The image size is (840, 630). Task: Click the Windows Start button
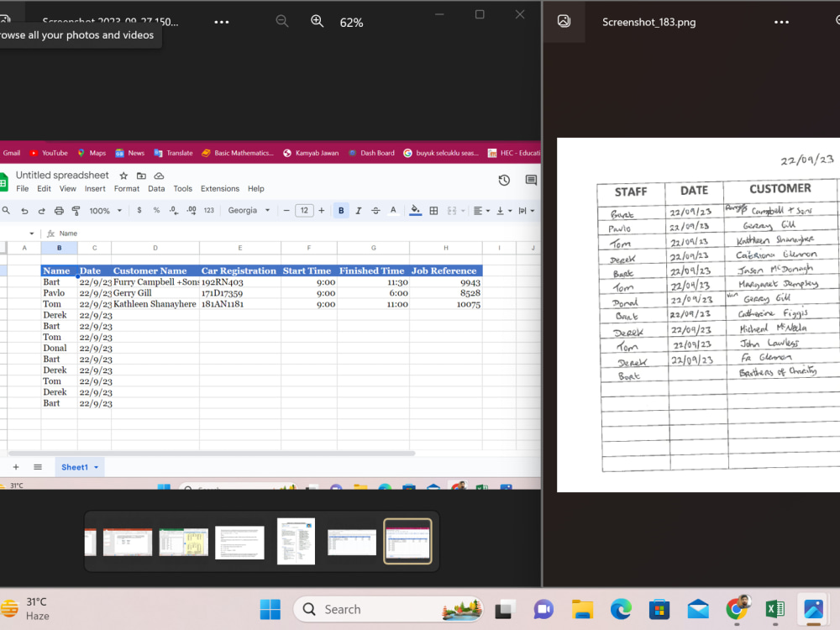pos(270,609)
